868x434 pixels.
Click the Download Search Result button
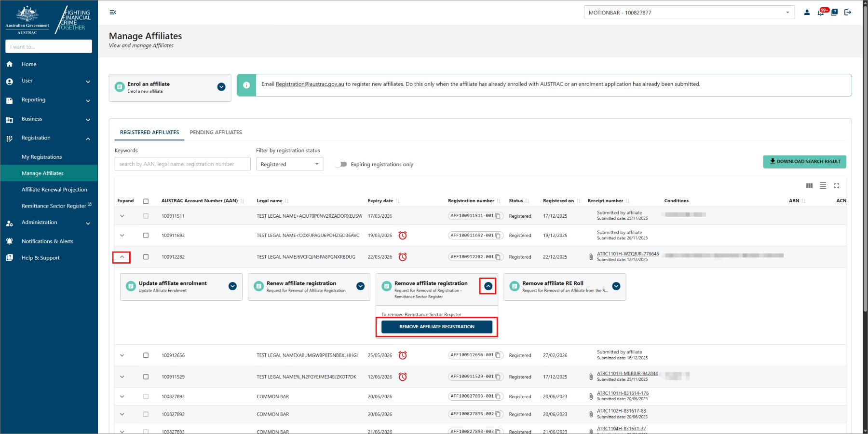(x=804, y=162)
